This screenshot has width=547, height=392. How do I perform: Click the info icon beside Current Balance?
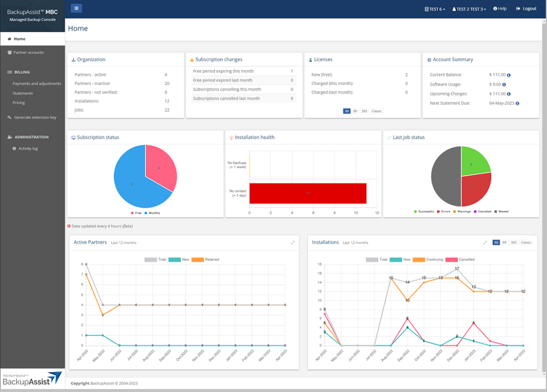click(508, 75)
